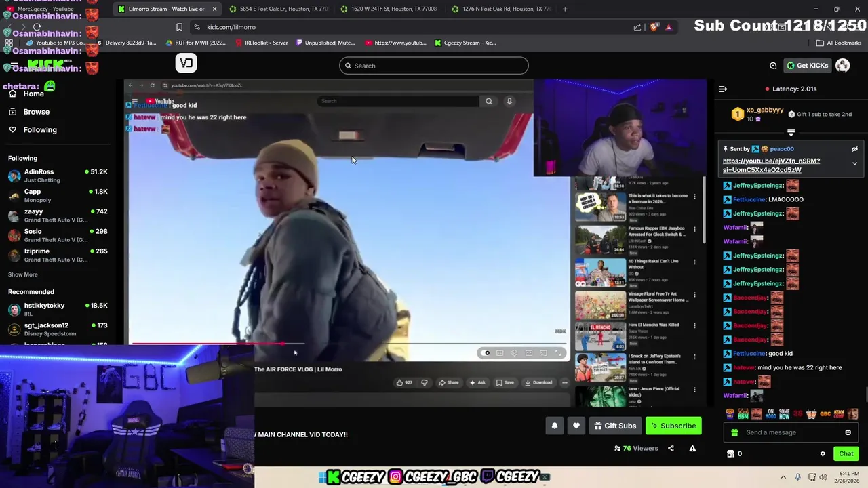
Task: Open How El Mencho Was Killed thumbnail
Action: point(600,336)
